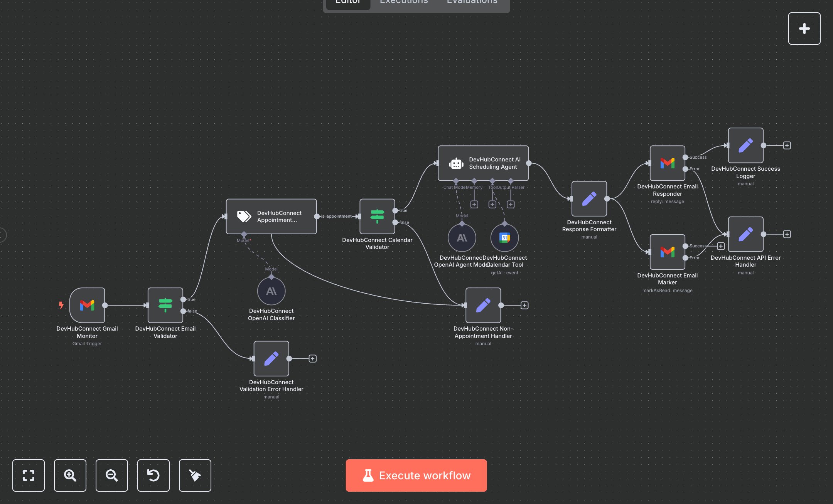Add sub-node under agent Memory connector
Viewport: 833px width, 504px height.
coord(474,204)
